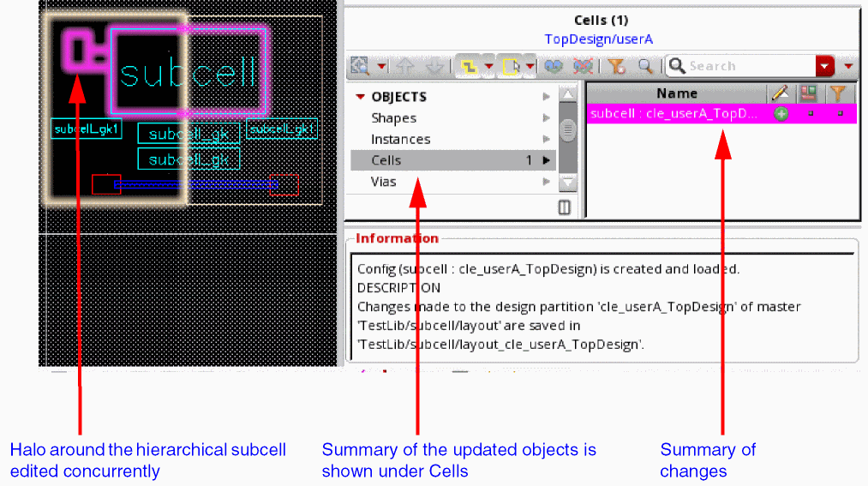Click the down arrow navigation icon
868x486 pixels.
[434, 66]
